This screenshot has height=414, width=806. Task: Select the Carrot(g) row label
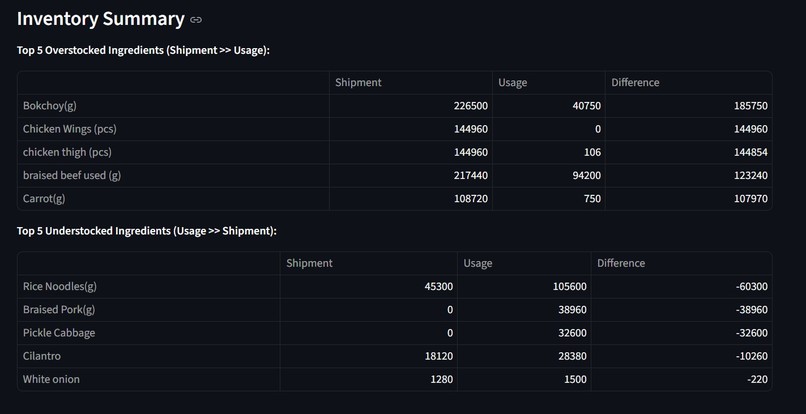173,199
